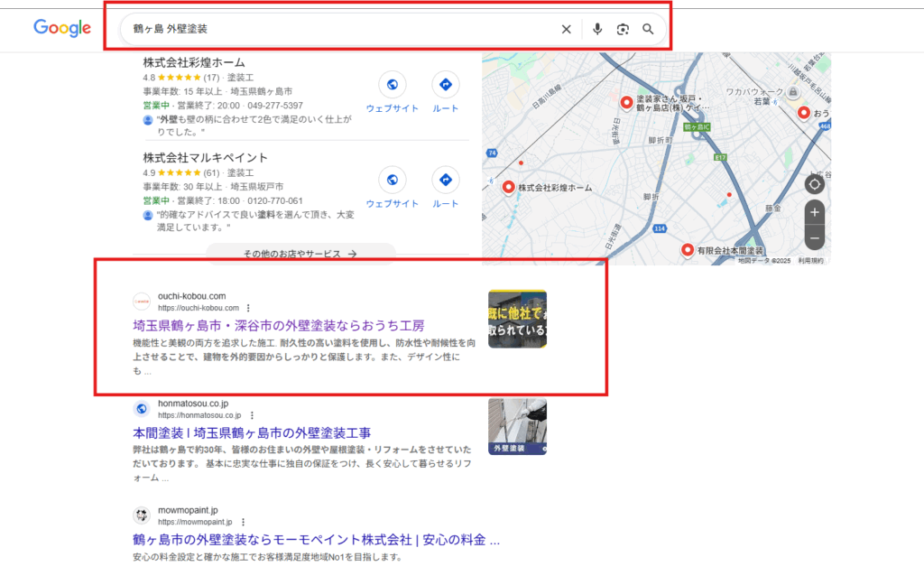Zoom out on the map
The height and width of the screenshot is (585, 924).
(x=814, y=239)
